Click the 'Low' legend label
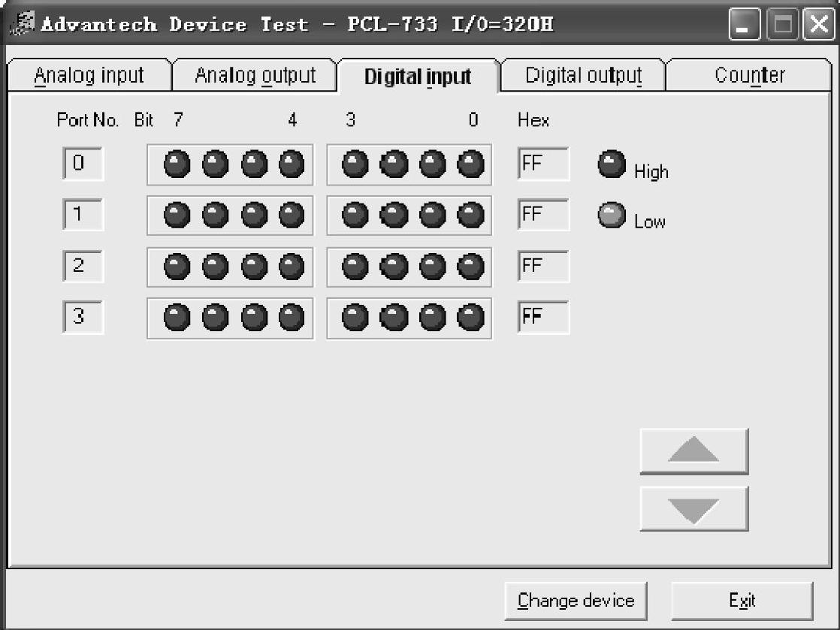 [x=650, y=222]
